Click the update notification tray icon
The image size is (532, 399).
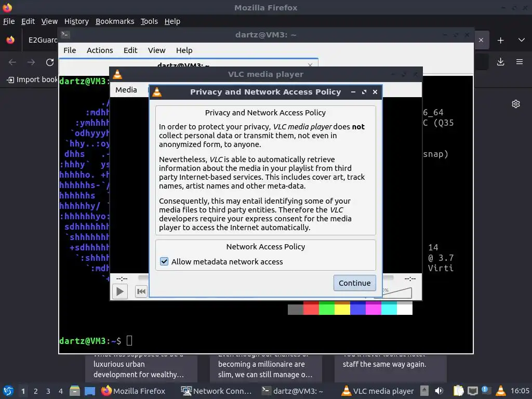tap(486, 391)
